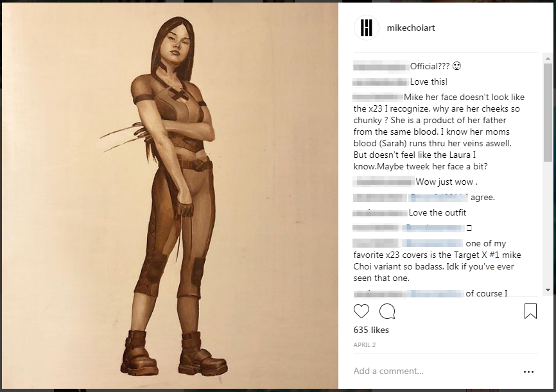Open the X-23 artwork image

tap(170, 196)
